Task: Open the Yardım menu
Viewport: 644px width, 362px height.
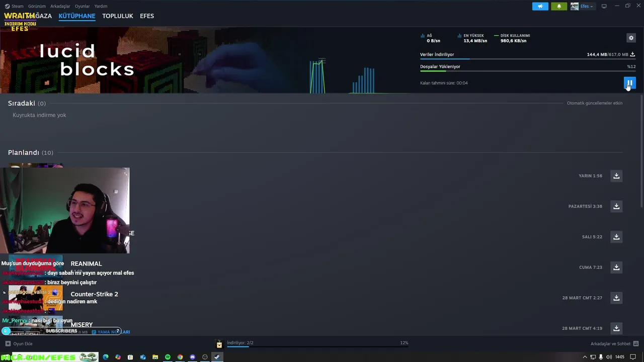Action: pos(101,6)
